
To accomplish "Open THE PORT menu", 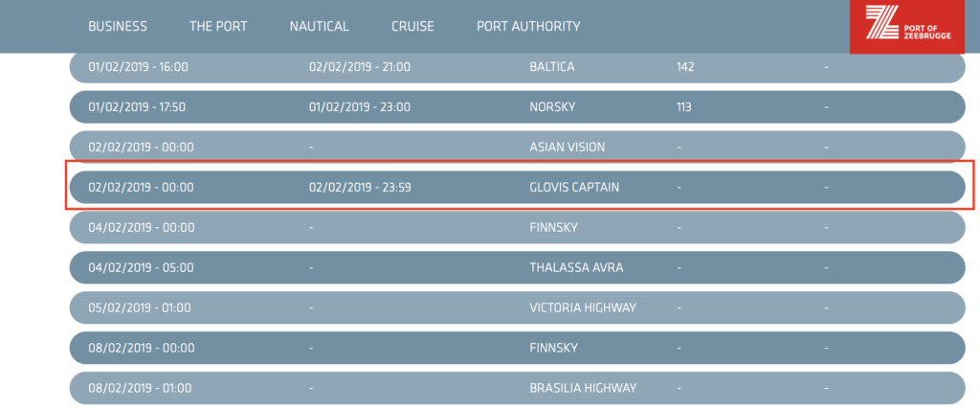I will click(218, 26).
